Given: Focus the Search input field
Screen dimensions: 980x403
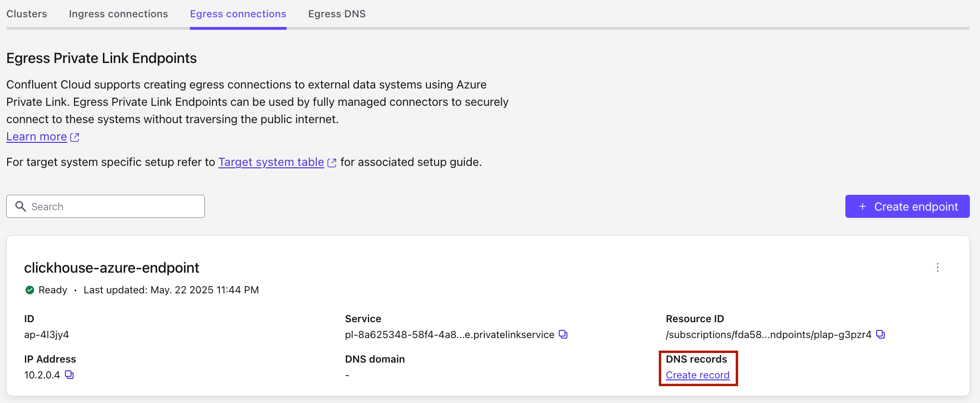Looking at the screenshot, I should pos(115,206).
